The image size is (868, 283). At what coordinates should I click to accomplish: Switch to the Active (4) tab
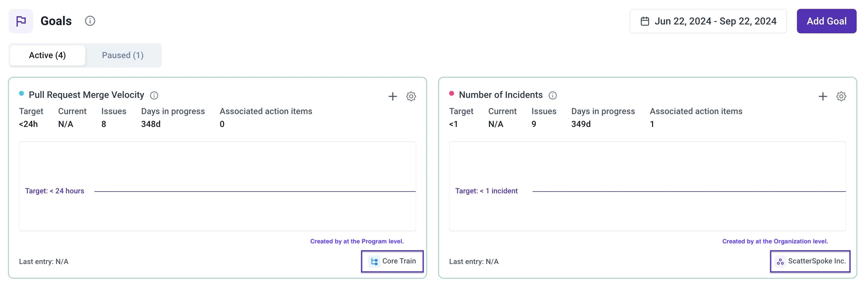pyautogui.click(x=47, y=55)
